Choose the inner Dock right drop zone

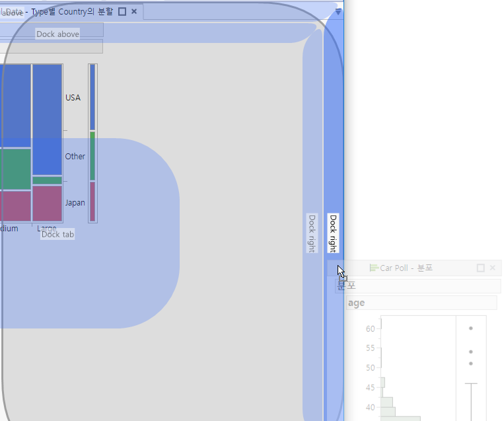312,233
